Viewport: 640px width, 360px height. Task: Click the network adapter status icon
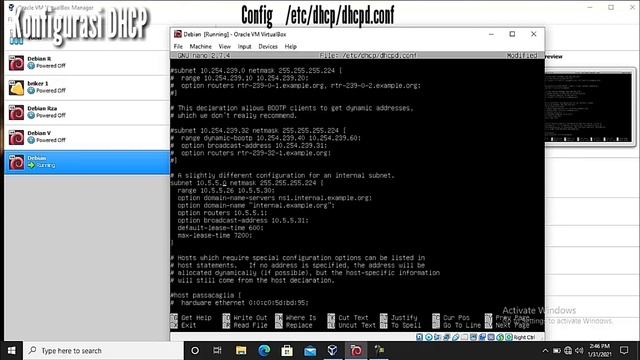(x=447, y=337)
